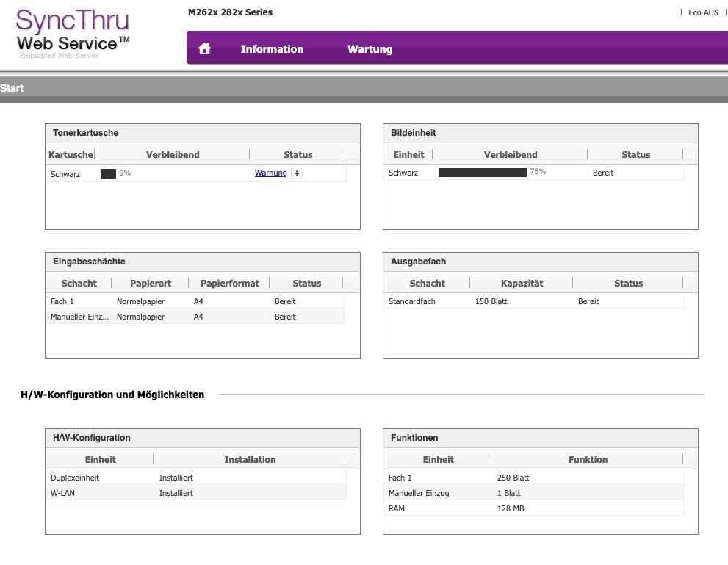Click the black toner 9% level bar

pos(108,173)
